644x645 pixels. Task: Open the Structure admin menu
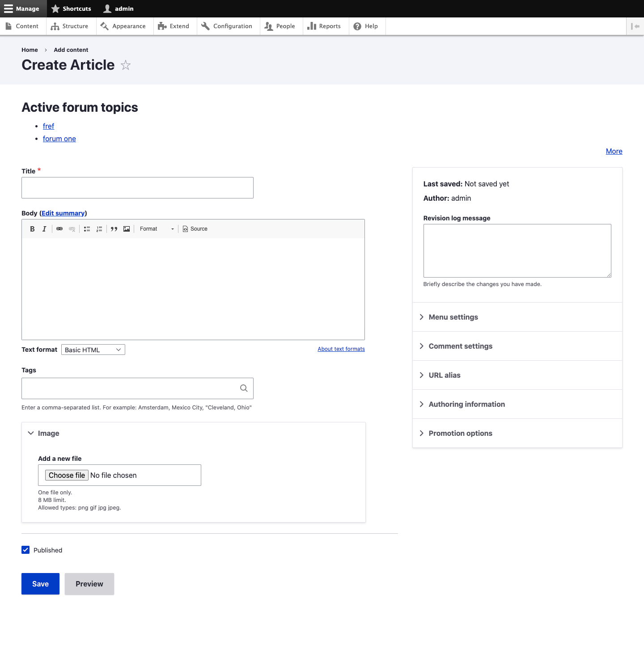[70, 26]
